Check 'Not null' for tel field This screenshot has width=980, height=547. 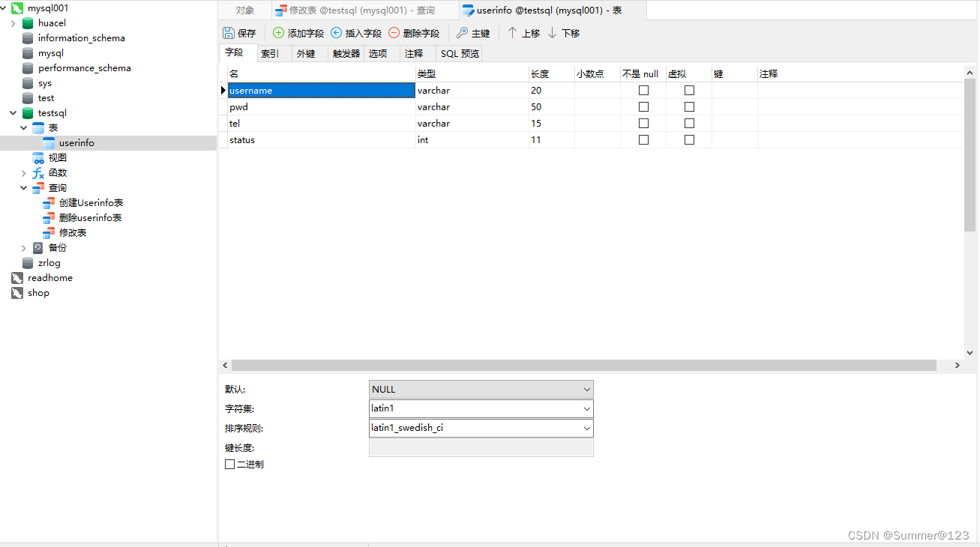643,123
